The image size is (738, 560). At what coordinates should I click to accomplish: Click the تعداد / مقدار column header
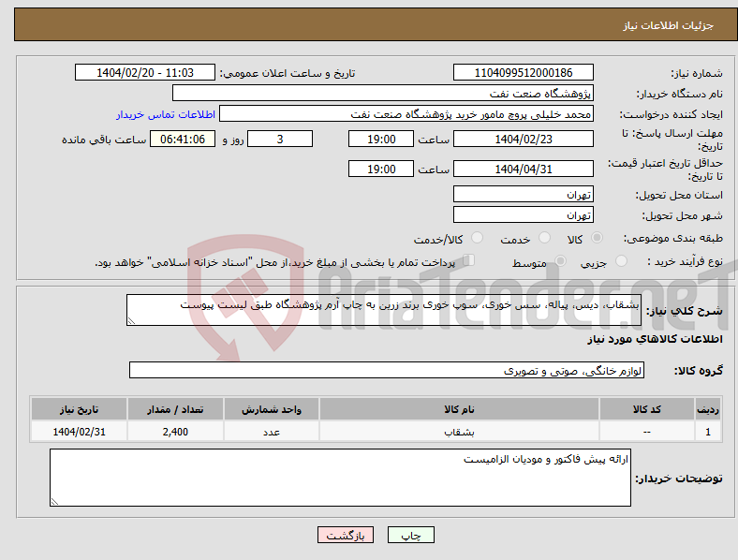click(x=175, y=409)
